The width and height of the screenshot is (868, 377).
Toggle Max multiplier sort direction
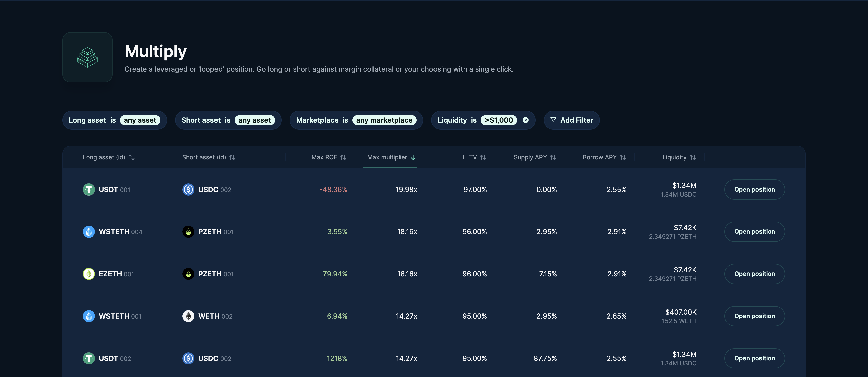coord(391,158)
